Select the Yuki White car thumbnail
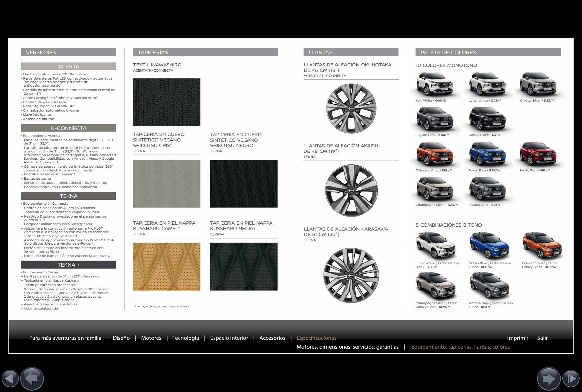Screen dimensions: 582x392 tap(435, 84)
